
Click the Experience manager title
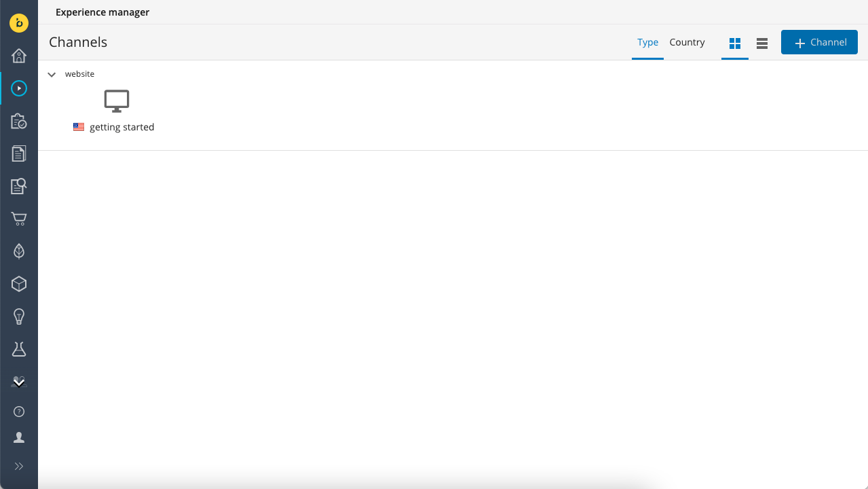coord(102,12)
